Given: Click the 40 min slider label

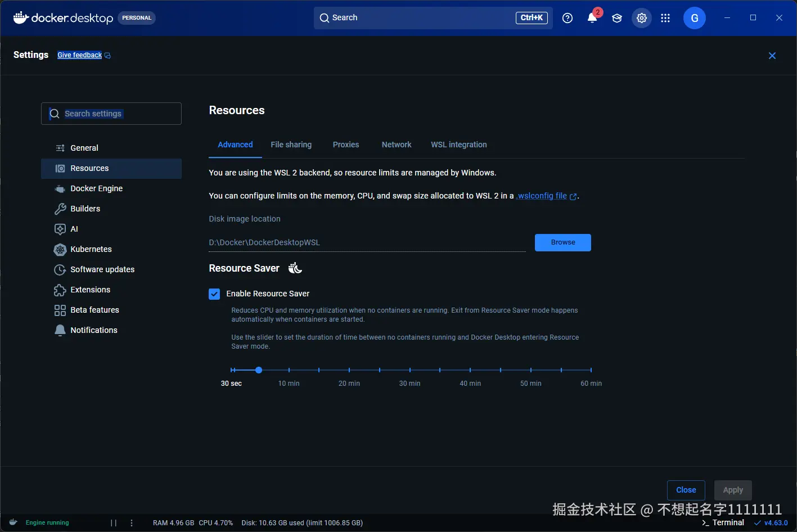Looking at the screenshot, I should pyautogui.click(x=470, y=384).
